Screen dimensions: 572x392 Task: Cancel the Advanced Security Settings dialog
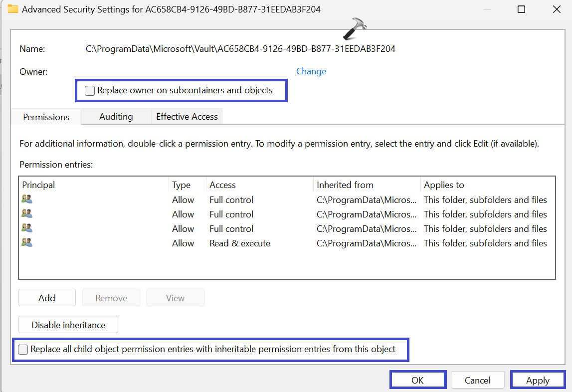click(x=477, y=380)
